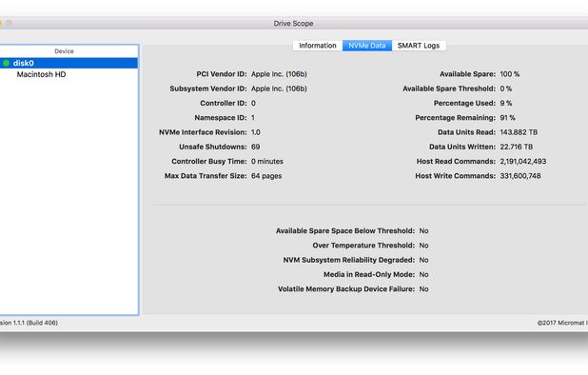Click the Data Units Written label
The height and width of the screenshot is (375, 588).
pos(462,147)
